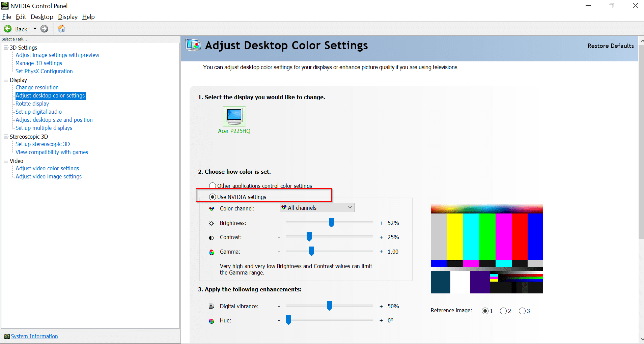Image resolution: width=644 pixels, height=344 pixels.
Task: Click the Color channel RGB icon
Action: pos(212,209)
